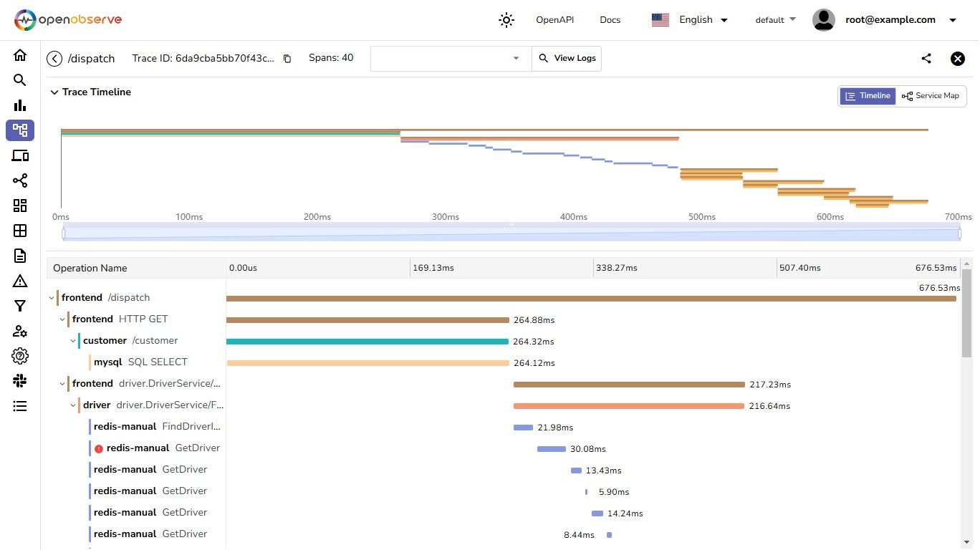Toggle the light/dark theme sun icon
980x550 pixels.
tap(506, 20)
